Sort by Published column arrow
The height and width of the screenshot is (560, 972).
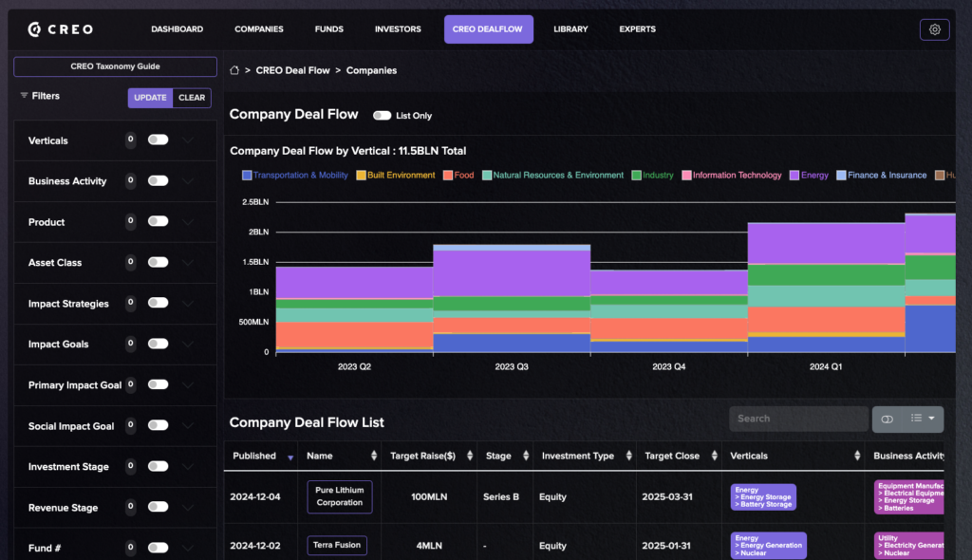[x=290, y=457]
